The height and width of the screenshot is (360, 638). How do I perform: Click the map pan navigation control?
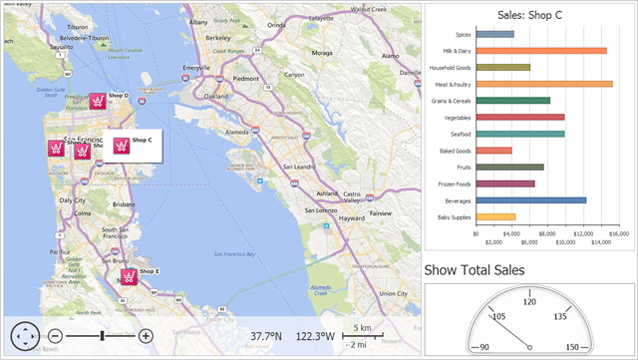(x=25, y=336)
